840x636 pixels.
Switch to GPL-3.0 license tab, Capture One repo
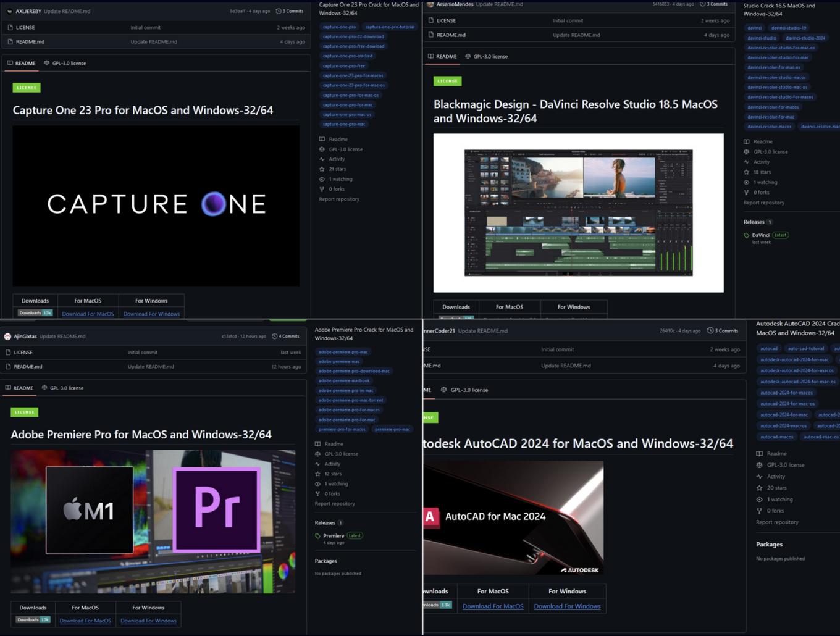click(x=65, y=63)
